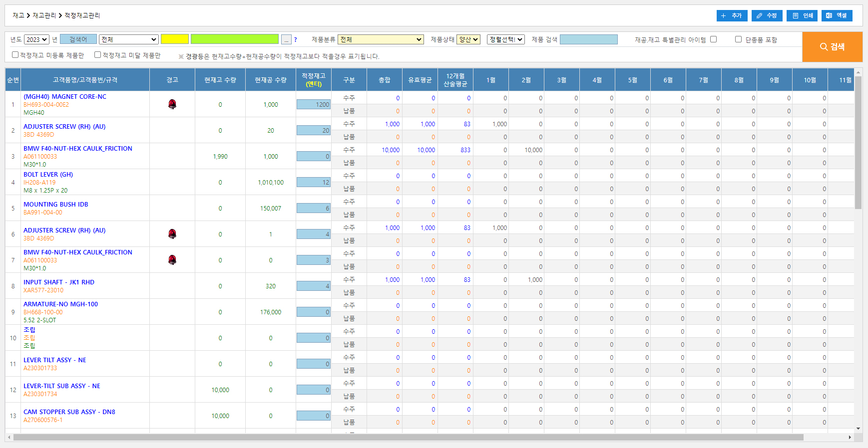This screenshot has height=448, width=868.
Task: Click the blue question mark help icon
Action: 295,40
